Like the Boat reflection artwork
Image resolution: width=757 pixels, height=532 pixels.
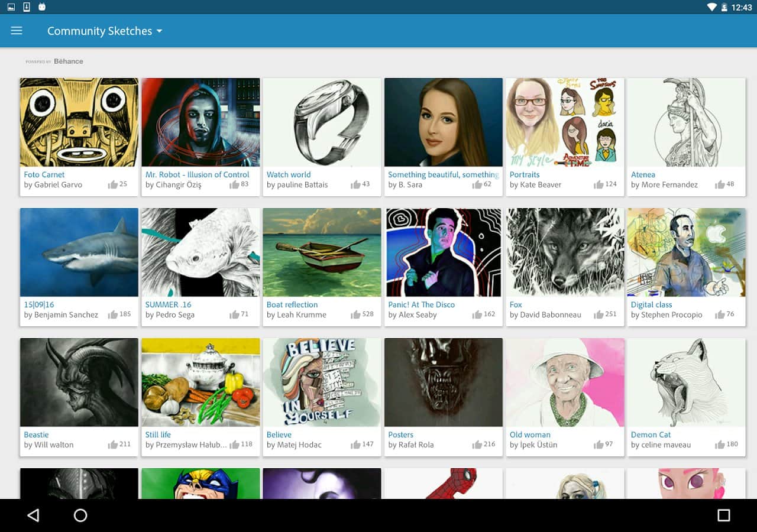pyautogui.click(x=355, y=314)
